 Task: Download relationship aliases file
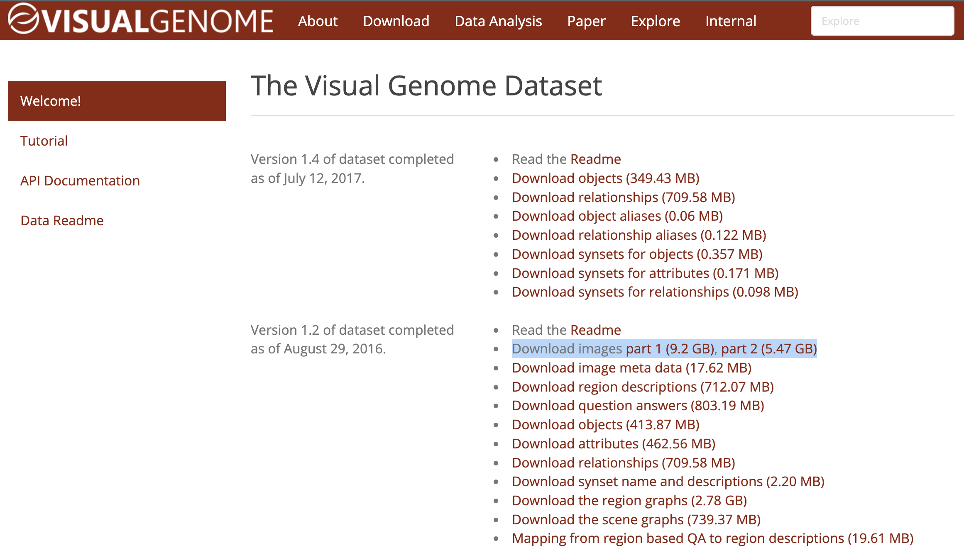(639, 235)
